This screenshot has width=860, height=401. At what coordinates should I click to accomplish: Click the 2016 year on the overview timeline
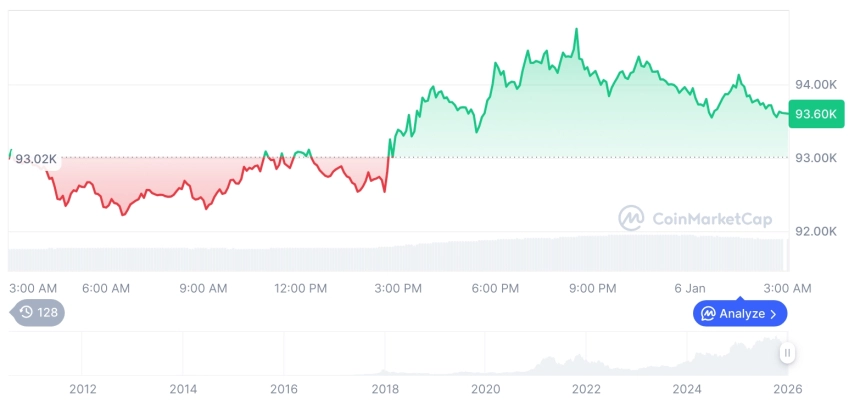pos(284,388)
